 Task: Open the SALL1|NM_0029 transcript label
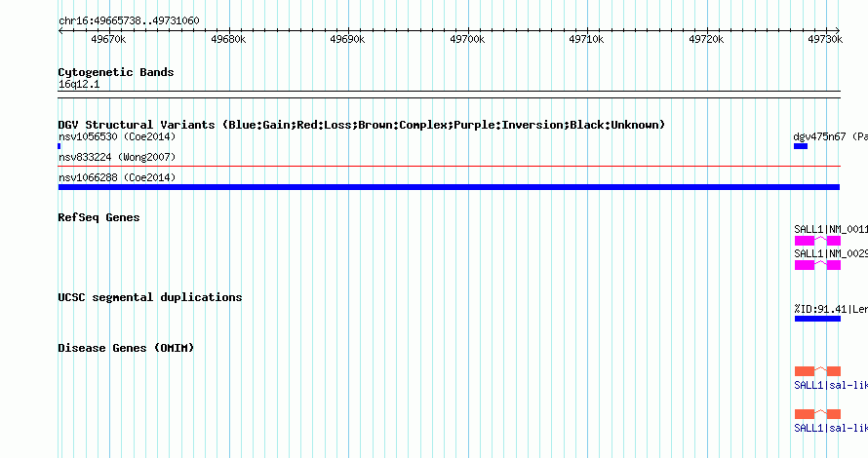(831, 253)
